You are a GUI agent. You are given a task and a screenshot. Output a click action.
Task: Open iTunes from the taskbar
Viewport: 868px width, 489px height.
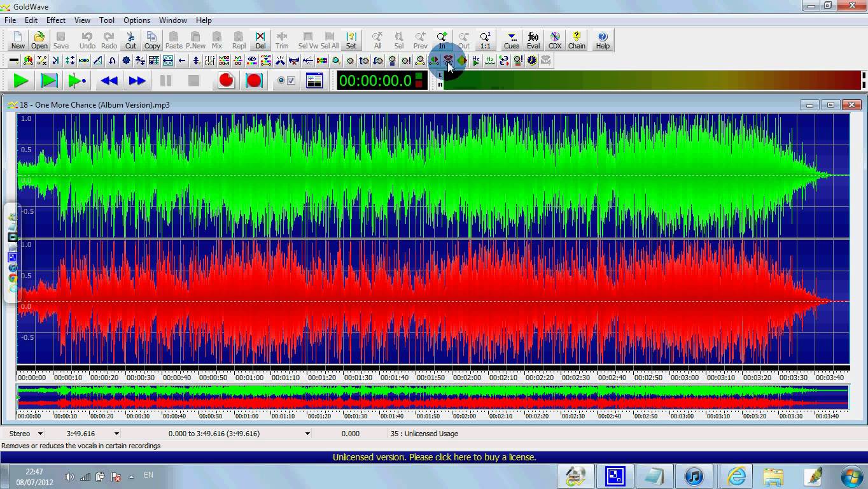click(x=694, y=476)
